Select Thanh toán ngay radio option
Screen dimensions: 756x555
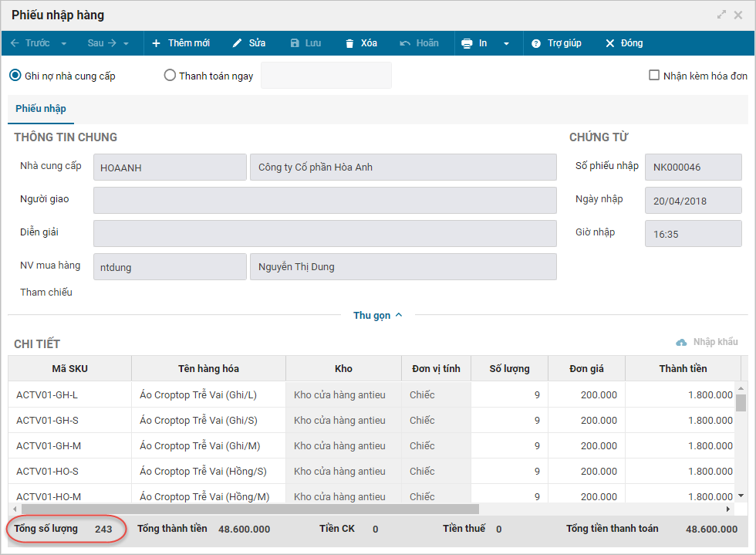click(x=170, y=76)
